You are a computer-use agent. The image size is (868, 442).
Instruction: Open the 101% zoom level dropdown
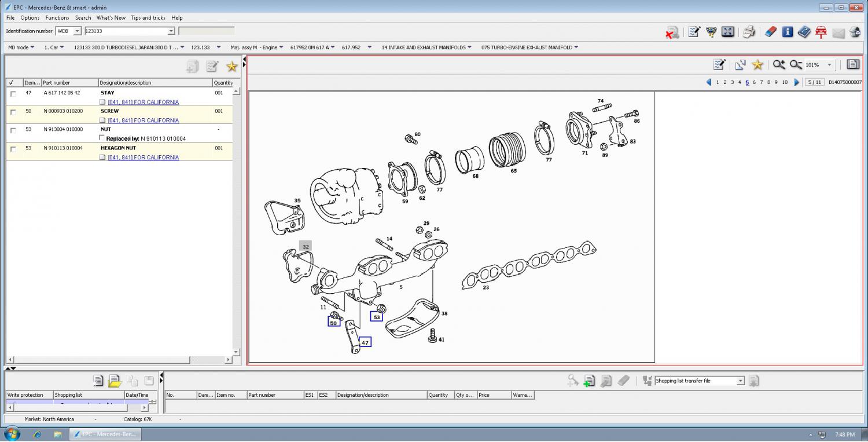coord(829,65)
